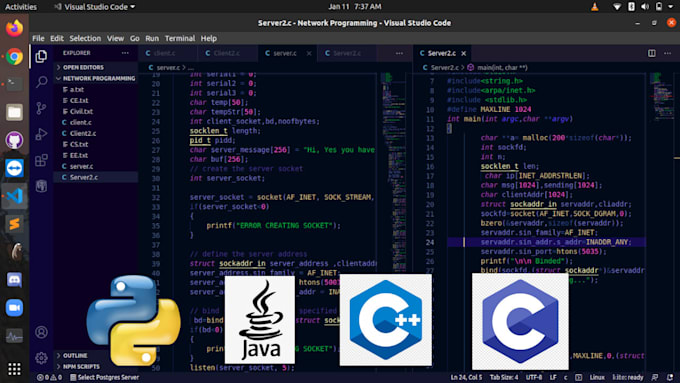Close the Server2.c tab in the right editor
The image size is (680, 383).
pyautogui.click(x=464, y=53)
